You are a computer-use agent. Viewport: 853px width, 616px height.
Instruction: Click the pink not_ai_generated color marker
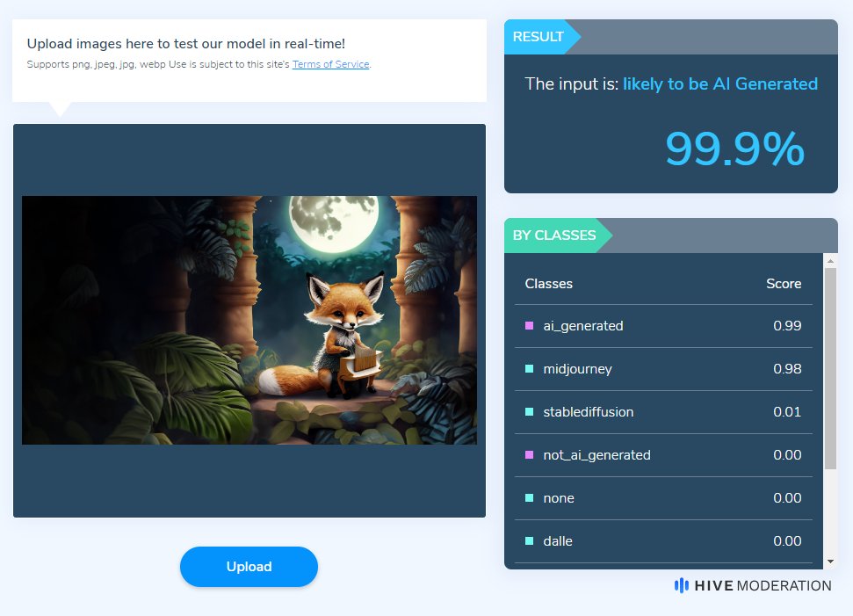[x=529, y=455]
